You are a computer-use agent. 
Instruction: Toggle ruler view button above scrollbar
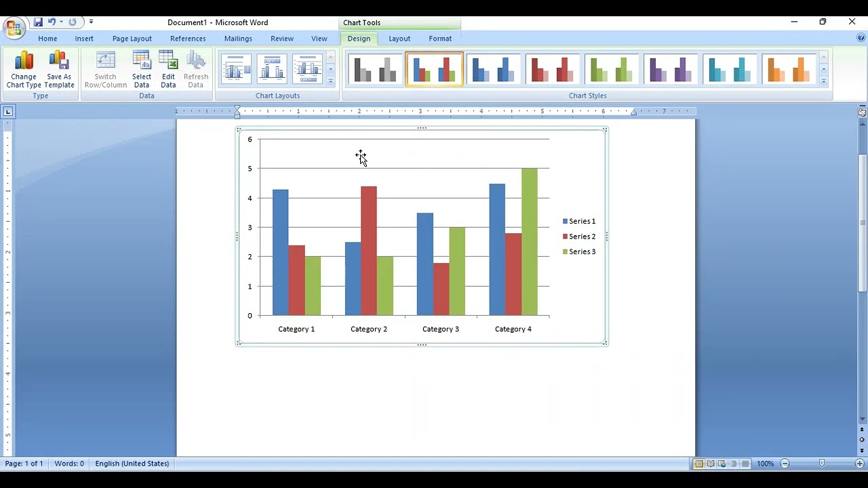pos(863,112)
